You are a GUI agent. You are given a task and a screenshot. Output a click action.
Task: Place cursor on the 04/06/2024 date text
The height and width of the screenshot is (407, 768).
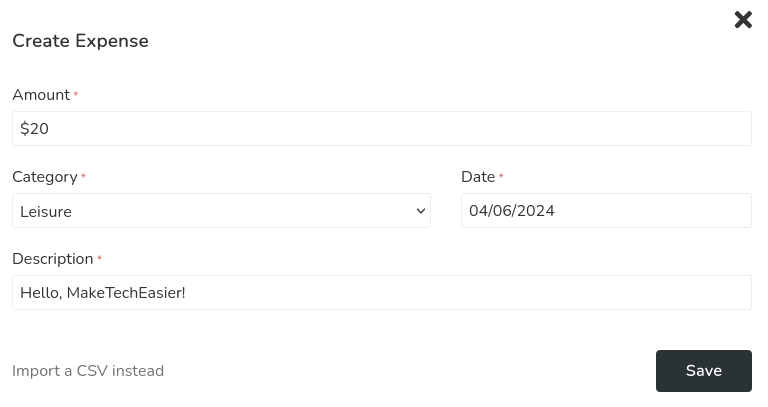point(511,211)
